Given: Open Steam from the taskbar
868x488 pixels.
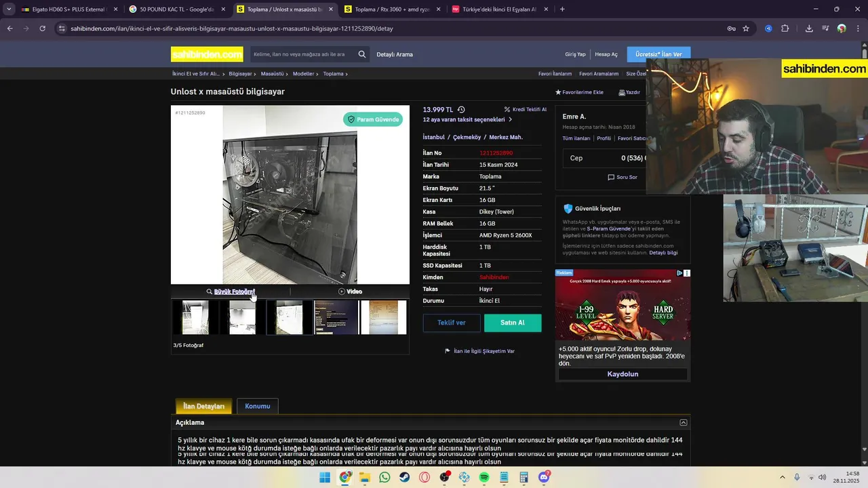Looking at the screenshot, I should click(405, 477).
